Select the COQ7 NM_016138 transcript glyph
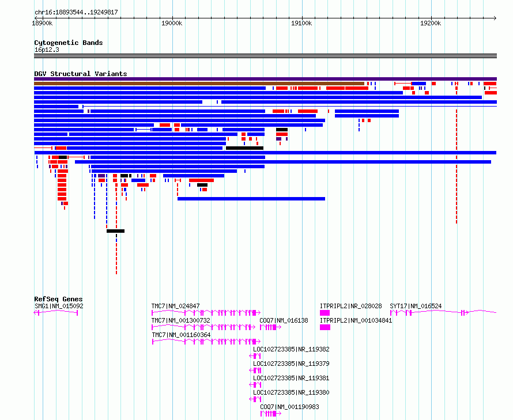The image size is (513, 420). (x=270, y=327)
